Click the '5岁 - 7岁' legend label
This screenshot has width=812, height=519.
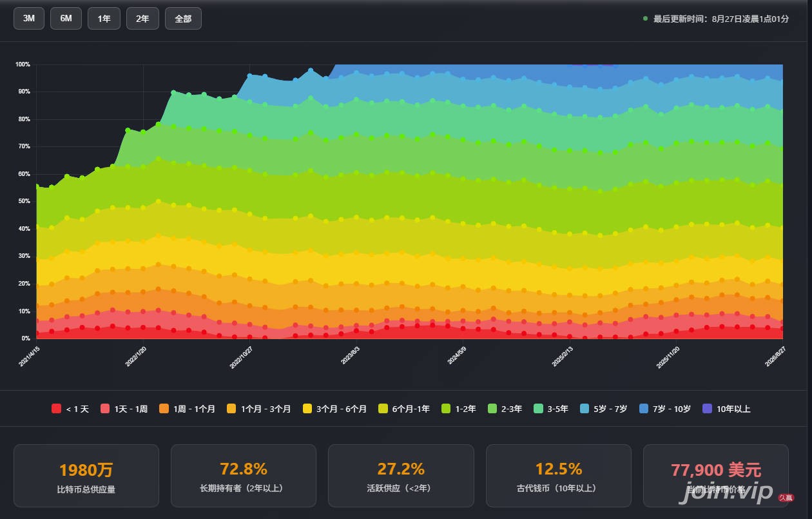tap(610, 409)
